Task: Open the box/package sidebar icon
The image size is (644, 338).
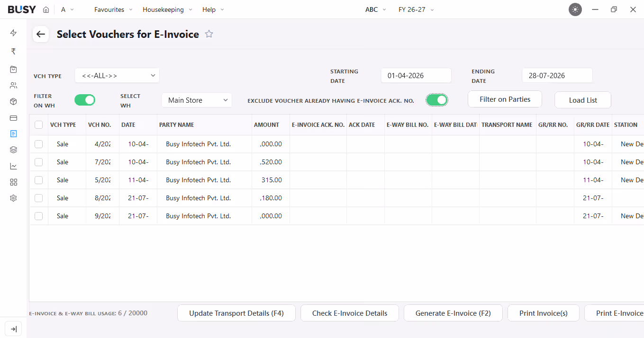Action: coord(13,102)
